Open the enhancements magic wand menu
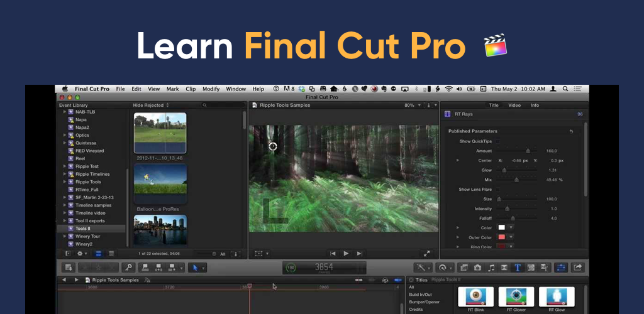The width and height of the screenshot is (644, 314). 421,268
